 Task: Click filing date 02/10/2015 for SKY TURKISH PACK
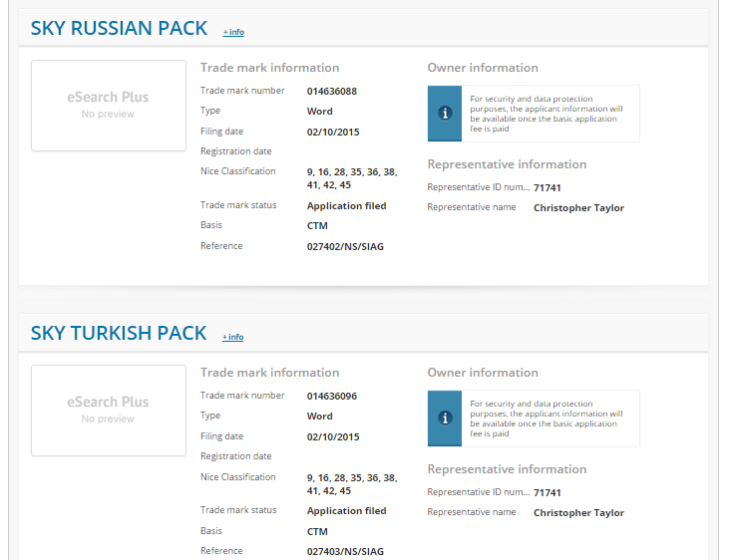(x=333, y=437)
